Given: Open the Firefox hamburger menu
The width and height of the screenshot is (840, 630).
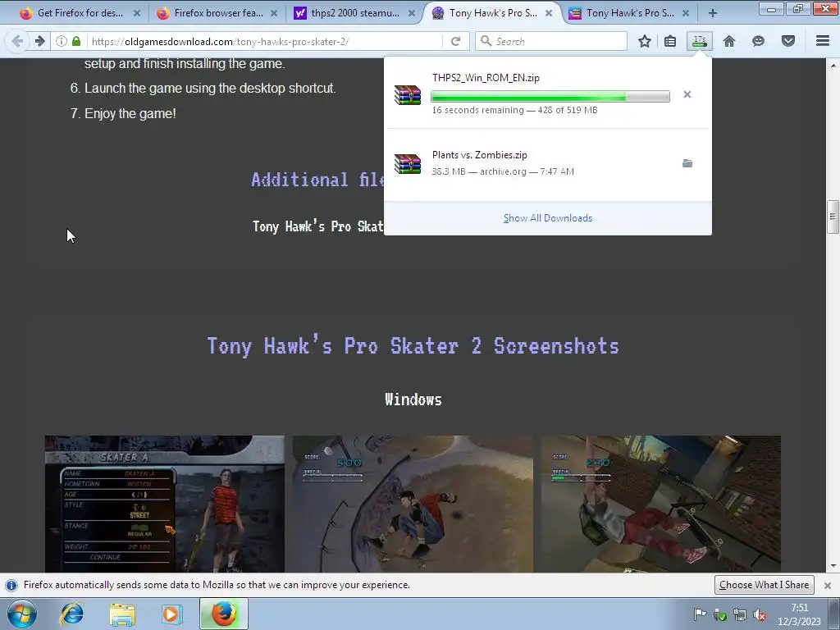Looking at the screenshot, I should click(823, 41).
